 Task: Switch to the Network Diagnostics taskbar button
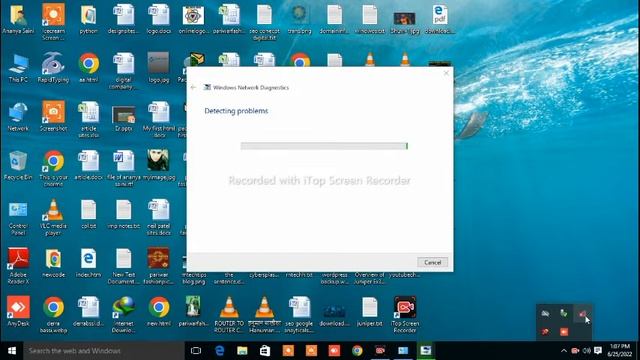tap(426, 351)
